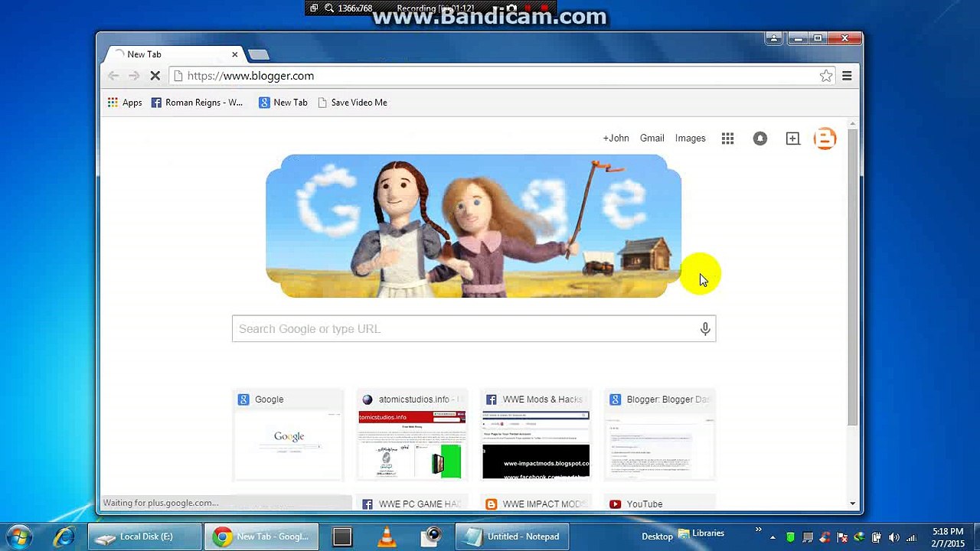Image resolution: width=980 pixels, height=551 pixels.
Task: Open the WWE IMPACT MODS tile
Action: pyautogui.click(x=536, y=504)
